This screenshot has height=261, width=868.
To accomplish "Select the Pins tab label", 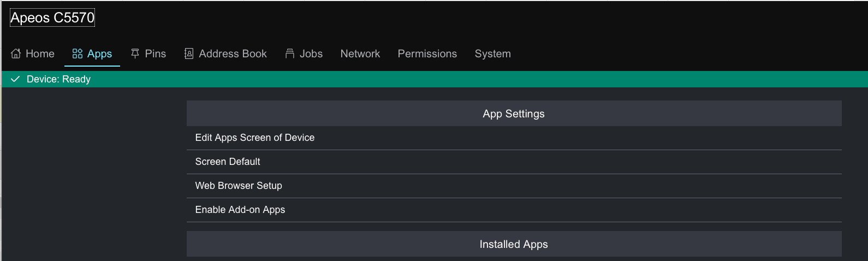I will click(x=155, y=54).
